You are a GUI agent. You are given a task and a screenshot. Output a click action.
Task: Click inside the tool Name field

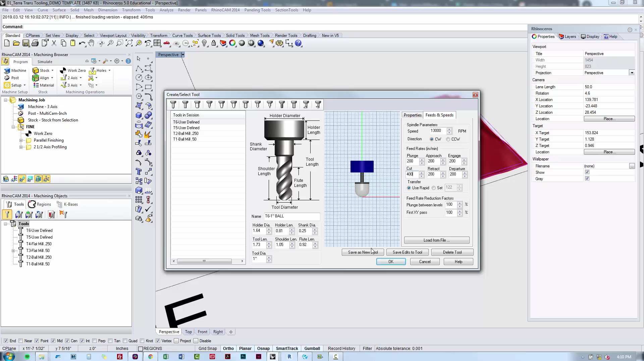click(291, 216)
